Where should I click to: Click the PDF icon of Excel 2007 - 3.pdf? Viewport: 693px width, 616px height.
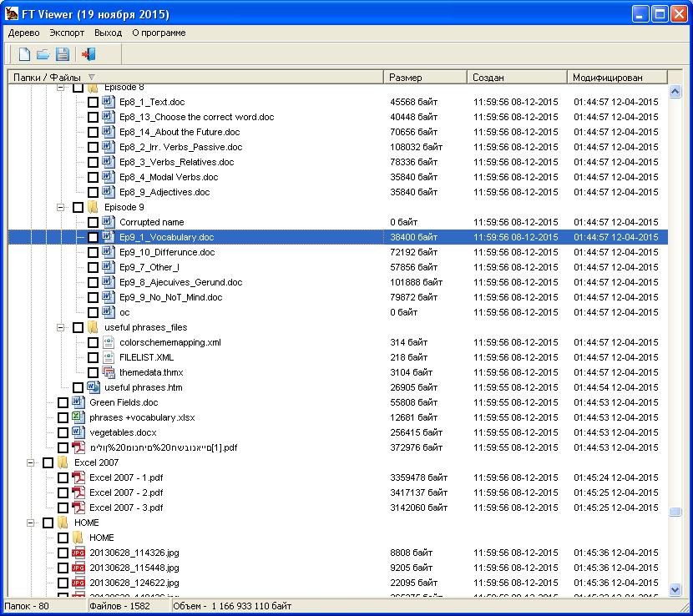pyautogui.click(x=78, y=507)
